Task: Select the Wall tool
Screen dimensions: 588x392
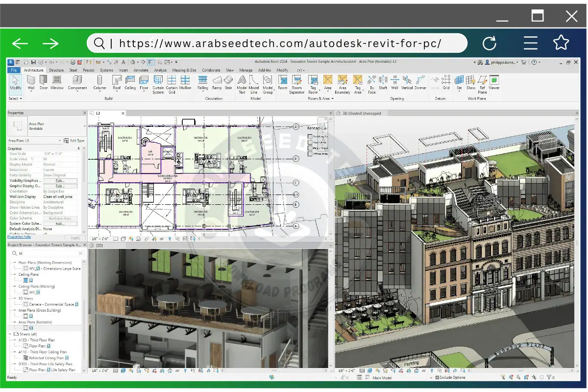Action: coord(30,83)
